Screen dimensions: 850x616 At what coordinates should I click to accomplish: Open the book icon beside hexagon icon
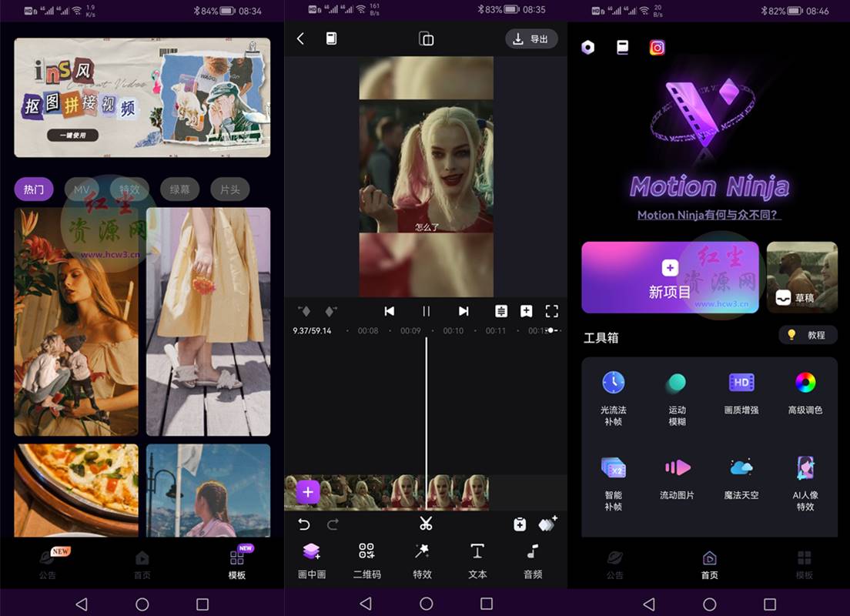pyautogui.click(x=623, y=48)
